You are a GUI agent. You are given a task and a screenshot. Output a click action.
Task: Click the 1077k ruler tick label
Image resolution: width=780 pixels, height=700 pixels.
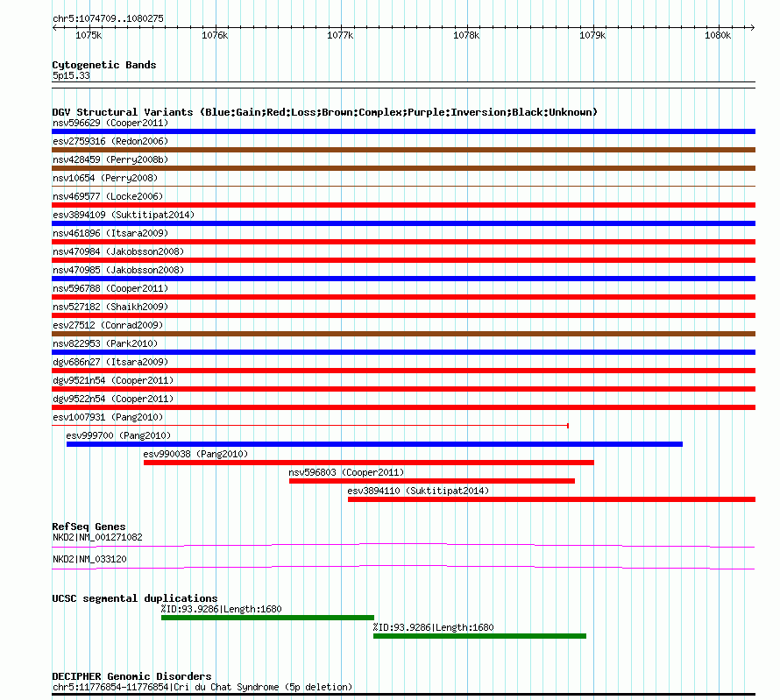340,35
